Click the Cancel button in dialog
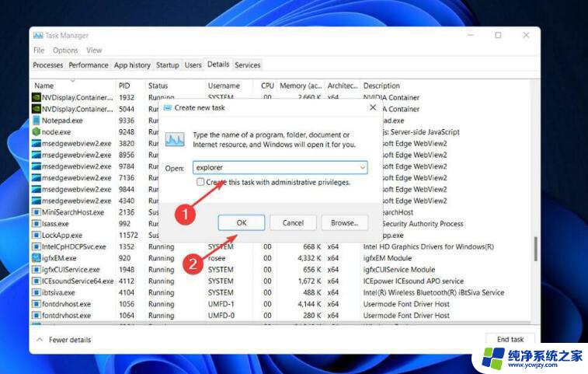Screen dimensions: 588x374 pos(293,222)
